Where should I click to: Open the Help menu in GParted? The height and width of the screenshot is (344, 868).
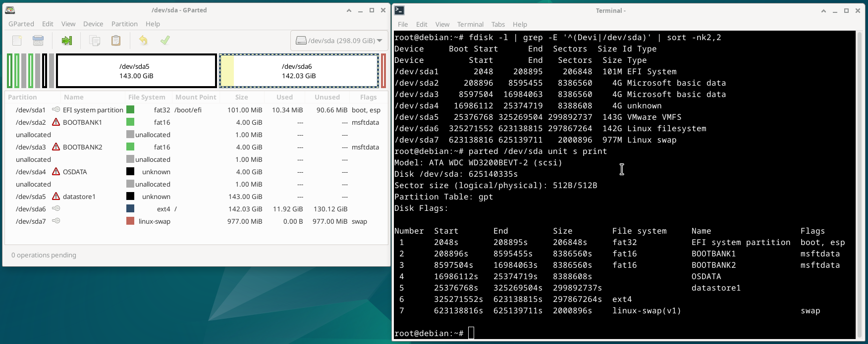pyautogui.click(x=153, y=24)
